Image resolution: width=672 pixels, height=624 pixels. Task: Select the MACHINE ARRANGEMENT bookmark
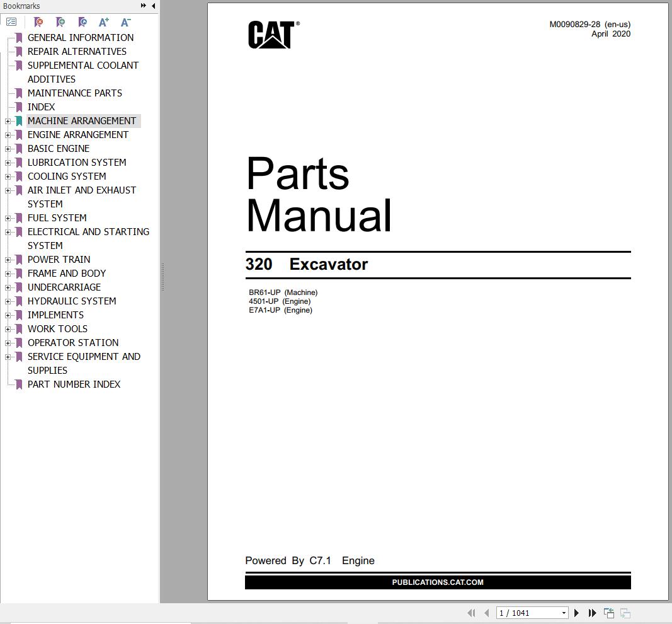pyautogui.click(x=82, y=120)
